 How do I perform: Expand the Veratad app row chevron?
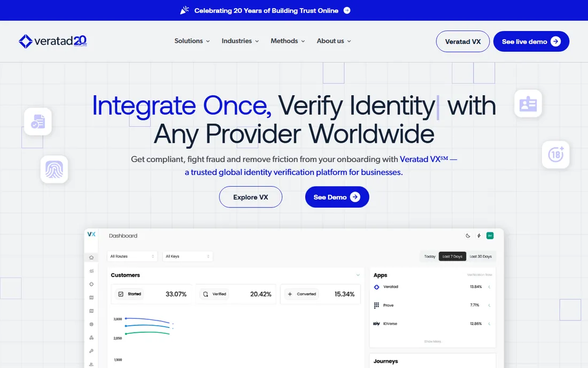[489, 287]
